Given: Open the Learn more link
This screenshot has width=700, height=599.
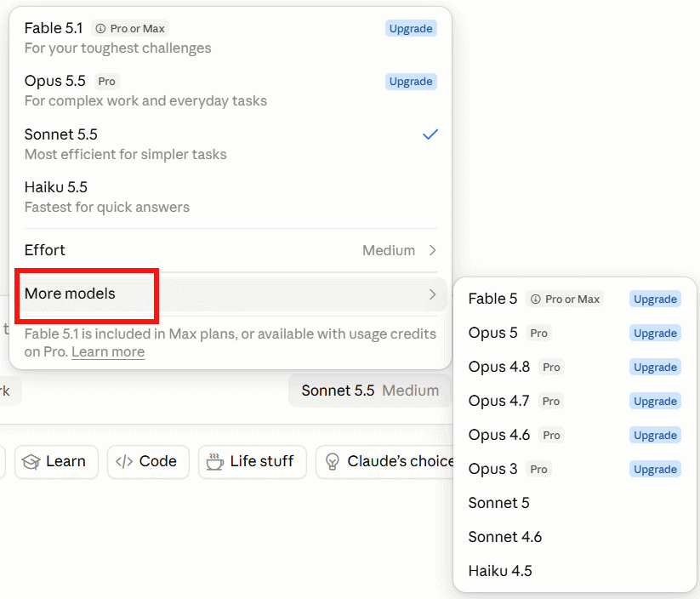Looking at the screenshot, I should click(108, 352).
